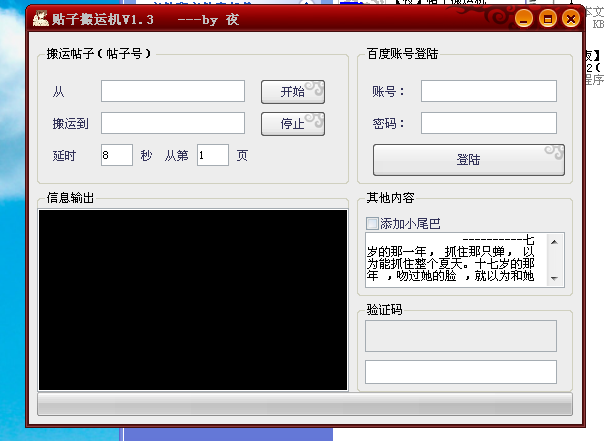Close the 贴子搬运机 window
Screen dimensions: 605x441
570,18
